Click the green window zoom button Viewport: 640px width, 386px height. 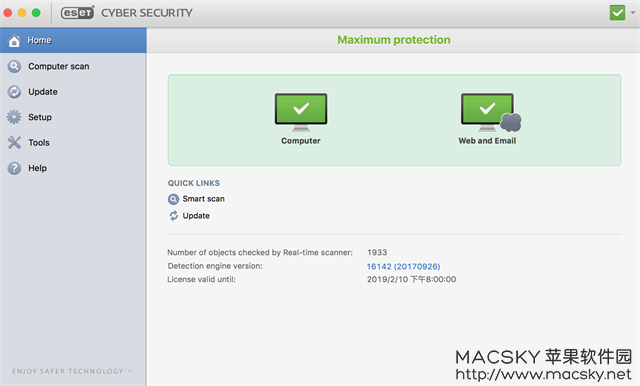36,13
